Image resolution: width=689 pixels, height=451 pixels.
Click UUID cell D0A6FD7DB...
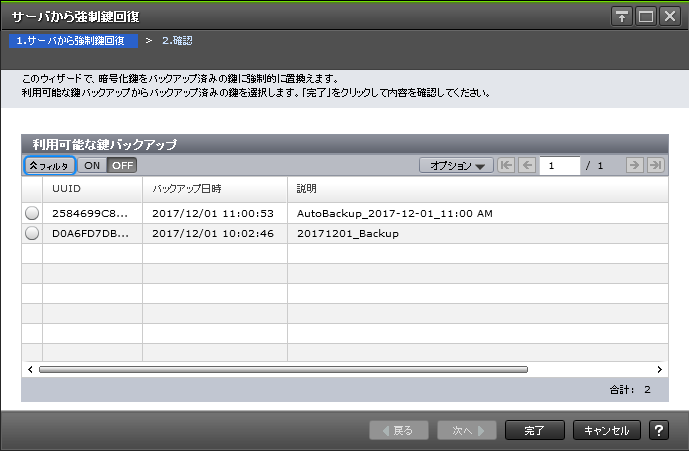click(90, 234)
